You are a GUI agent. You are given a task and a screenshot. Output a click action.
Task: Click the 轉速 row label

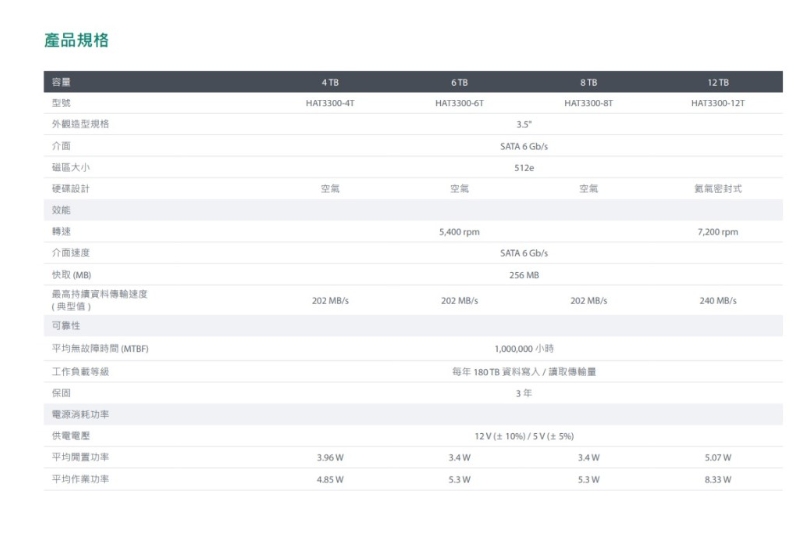click(61, 231)
